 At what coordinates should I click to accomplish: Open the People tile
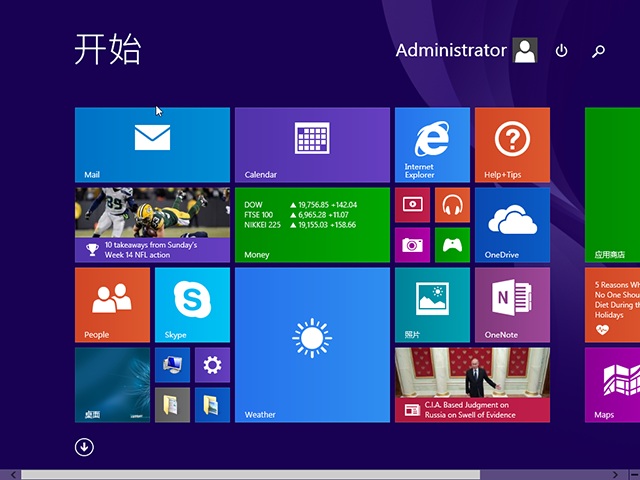[112, 304]
